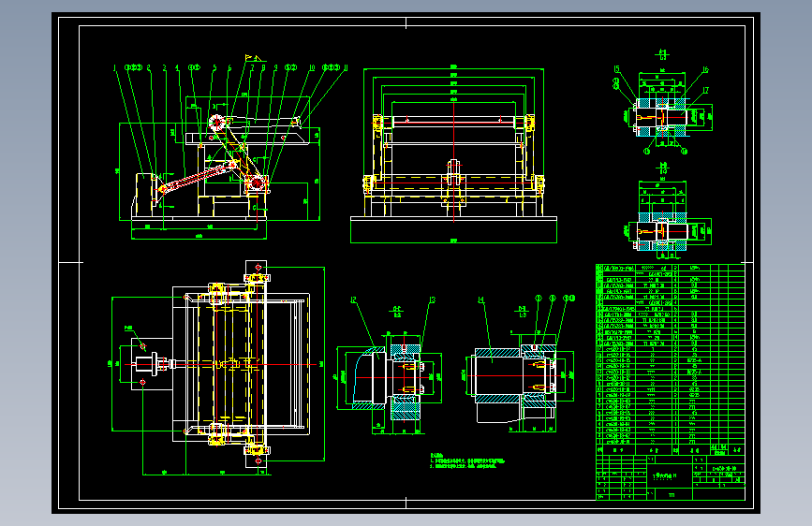Click the drawing name cell in title block
Viewport: 812px width, 526px height.
(670, 475)
